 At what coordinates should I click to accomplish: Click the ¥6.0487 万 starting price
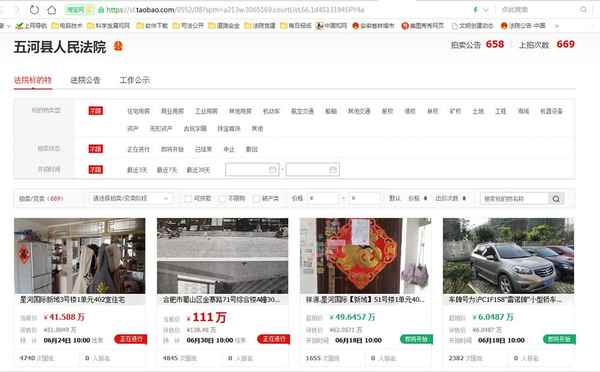[x=493, y=317]
